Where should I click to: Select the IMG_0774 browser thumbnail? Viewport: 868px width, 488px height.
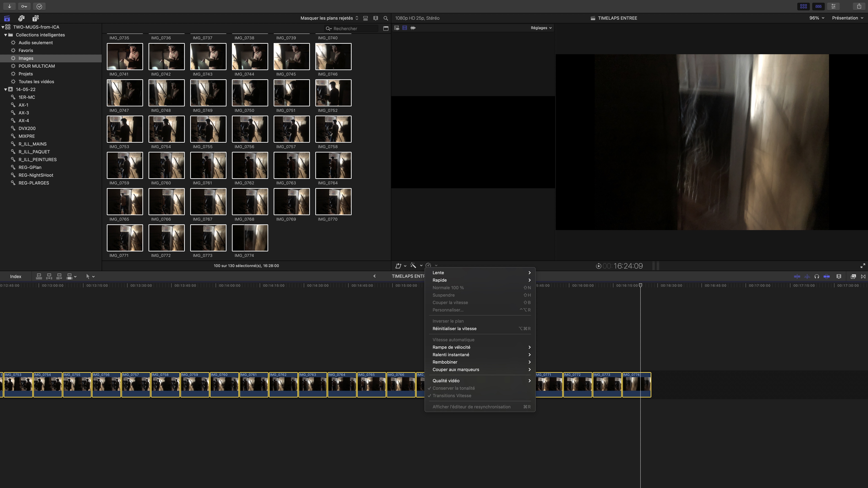point(250,238)
